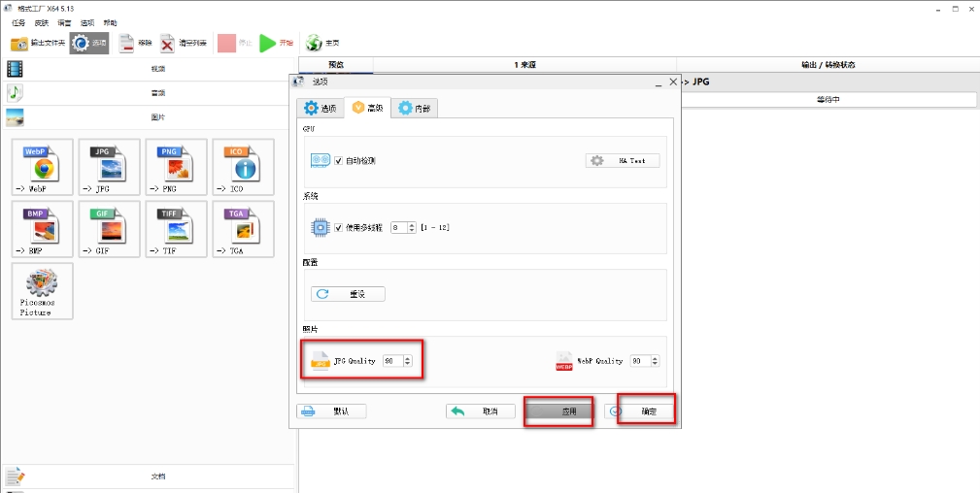The height and width of the screenshot is (493, 980).
Task: Select the BMP conversion icon
Action: [42, 228]
